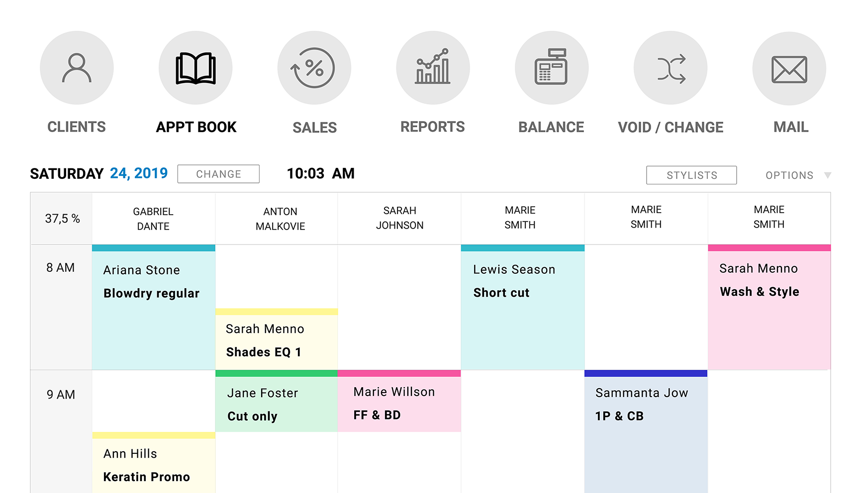Open the Void / Change shuffle icon
Viewport: 868px width, 493px height.
pyautogui.click(x=671, y=68)
